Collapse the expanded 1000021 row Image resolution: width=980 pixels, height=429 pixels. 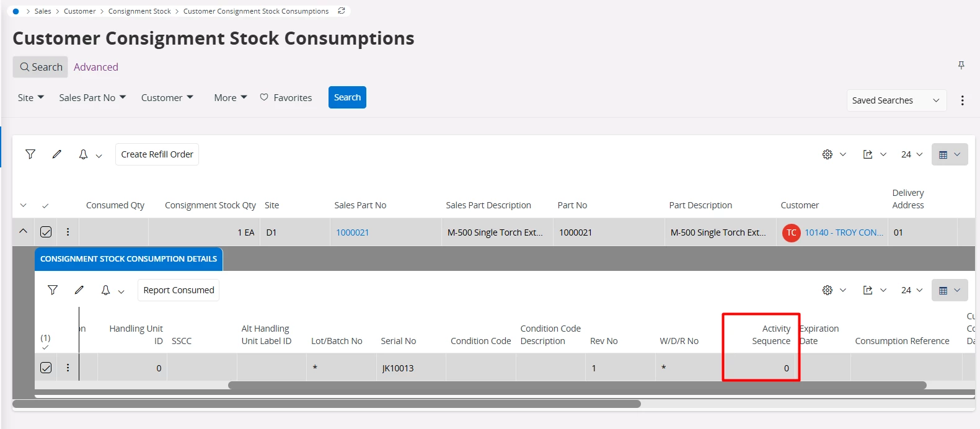23,231
